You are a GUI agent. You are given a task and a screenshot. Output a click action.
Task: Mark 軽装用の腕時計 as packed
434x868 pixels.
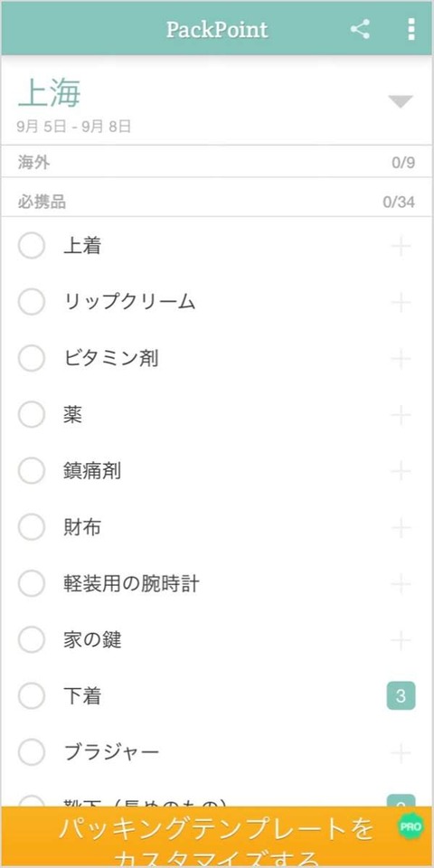[32, 583]
